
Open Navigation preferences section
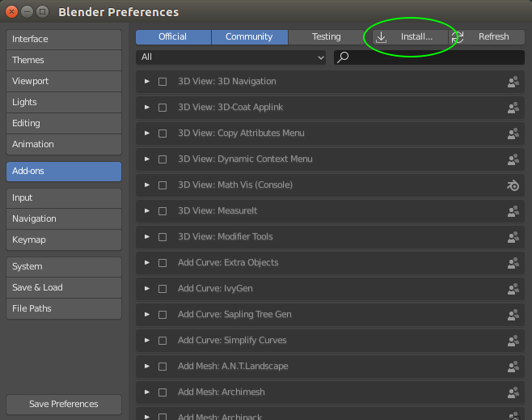(64, 219)
